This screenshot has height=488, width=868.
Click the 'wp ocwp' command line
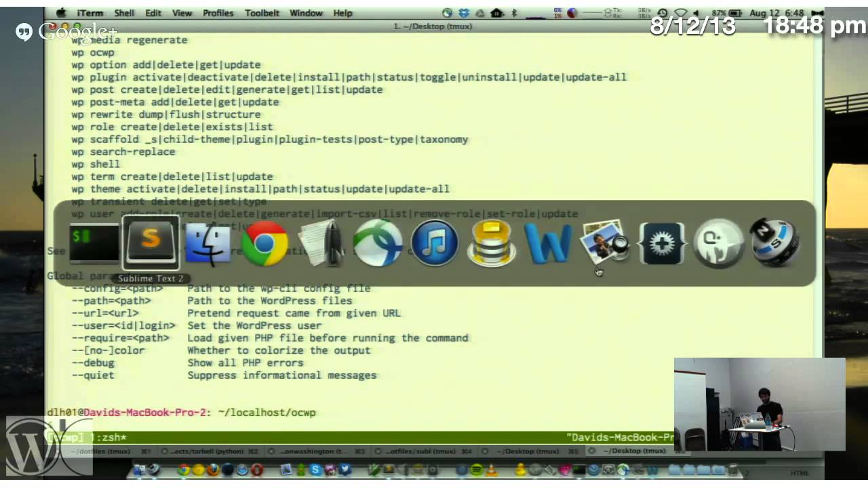(93, 52)
